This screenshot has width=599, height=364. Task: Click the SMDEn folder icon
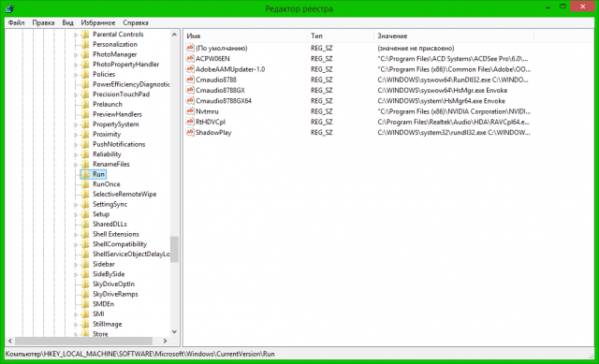85,304
